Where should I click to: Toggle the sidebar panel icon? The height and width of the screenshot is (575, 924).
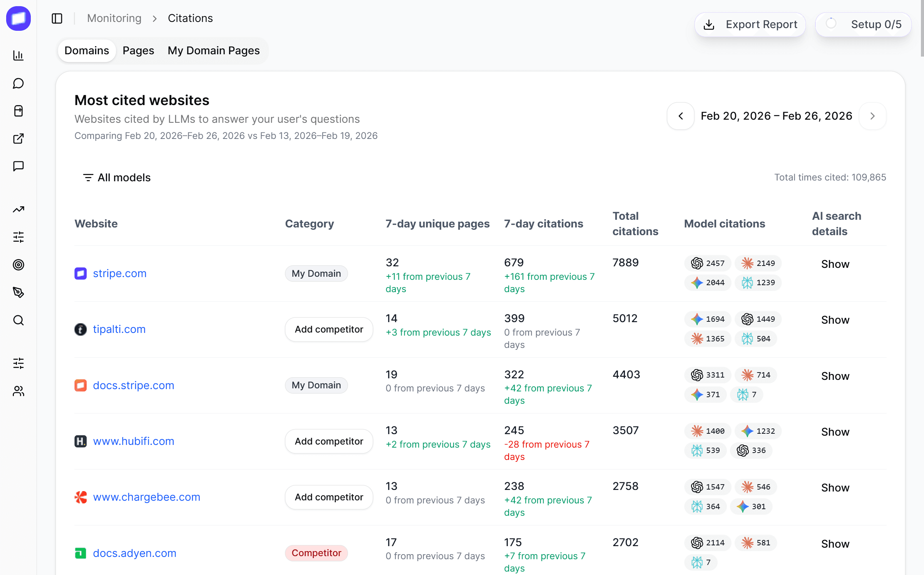(57, 18)
